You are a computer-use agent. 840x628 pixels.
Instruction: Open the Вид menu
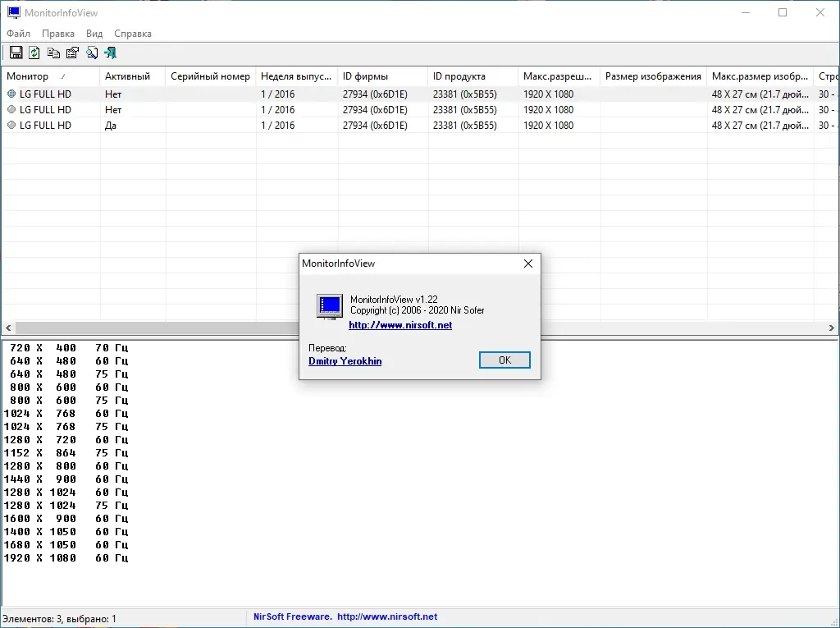click(x=94, y=34)
